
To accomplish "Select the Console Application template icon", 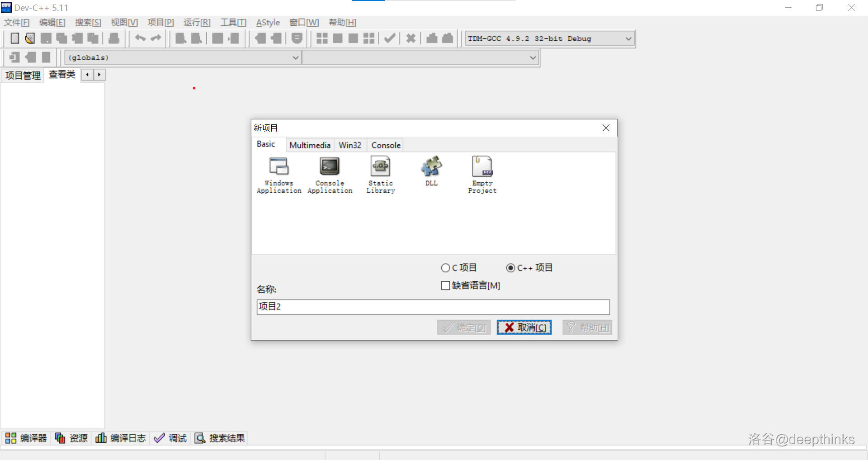I will (330, 175).
